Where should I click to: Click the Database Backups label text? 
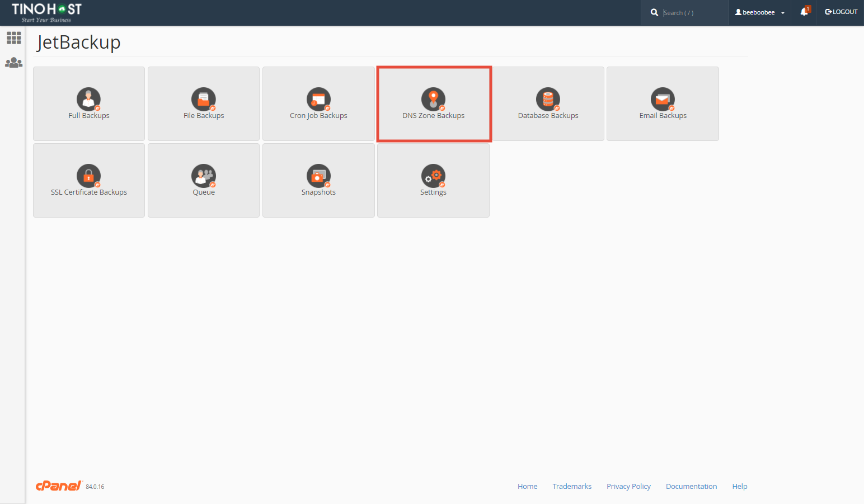(548, 116)
